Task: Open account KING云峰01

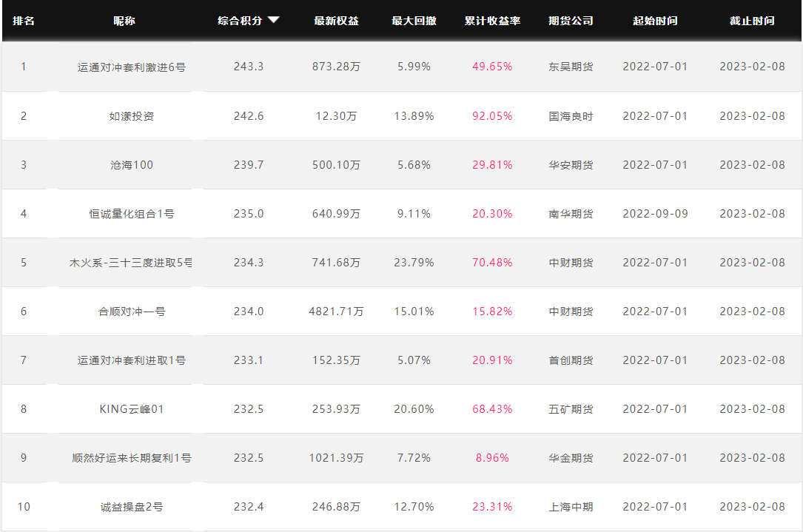Action: (x=132, y=409)
